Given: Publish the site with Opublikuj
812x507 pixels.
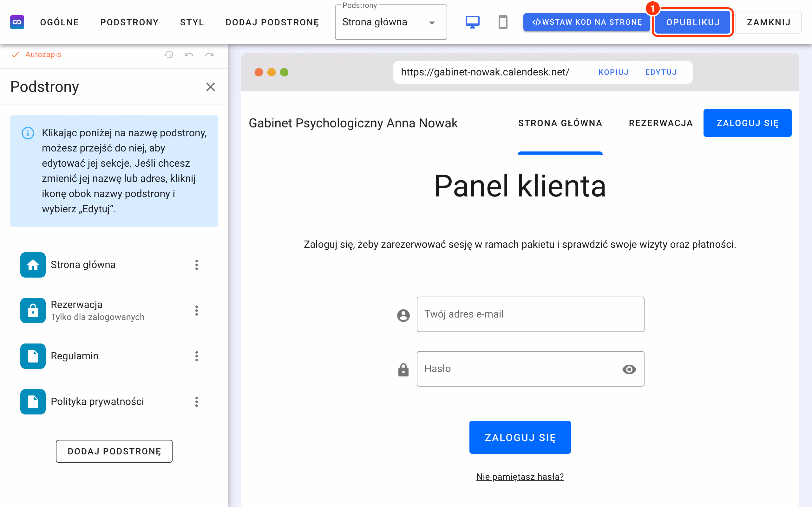Looking at the screenshot, I should [x=693, y=22].
